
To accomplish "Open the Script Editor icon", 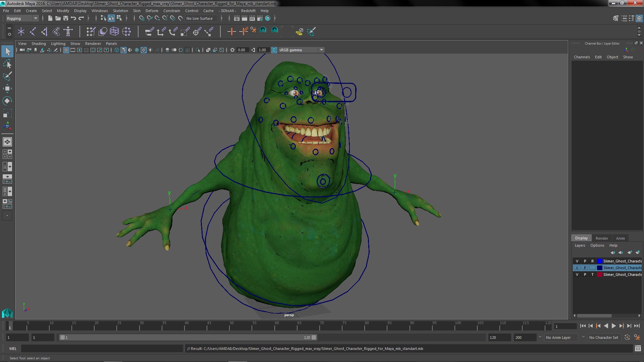I will (638, 349).
